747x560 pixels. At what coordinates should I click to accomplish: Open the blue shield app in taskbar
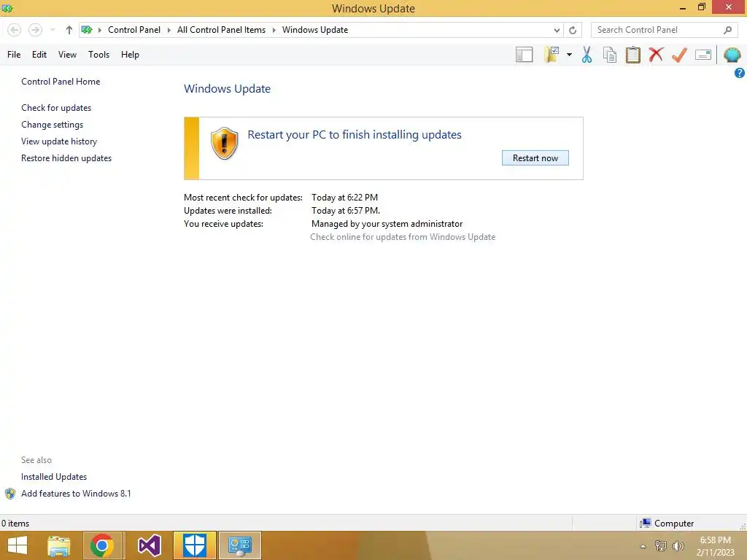(194, 545)
